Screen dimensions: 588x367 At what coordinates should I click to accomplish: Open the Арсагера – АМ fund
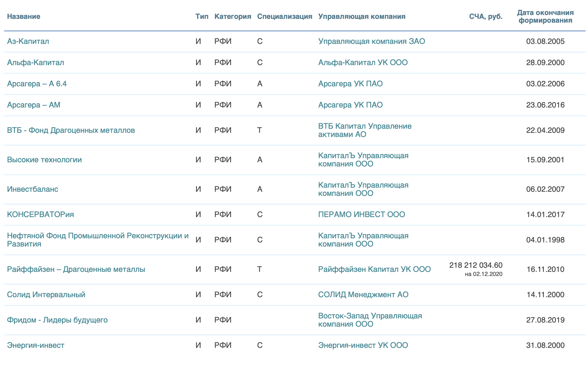point(34,105)
